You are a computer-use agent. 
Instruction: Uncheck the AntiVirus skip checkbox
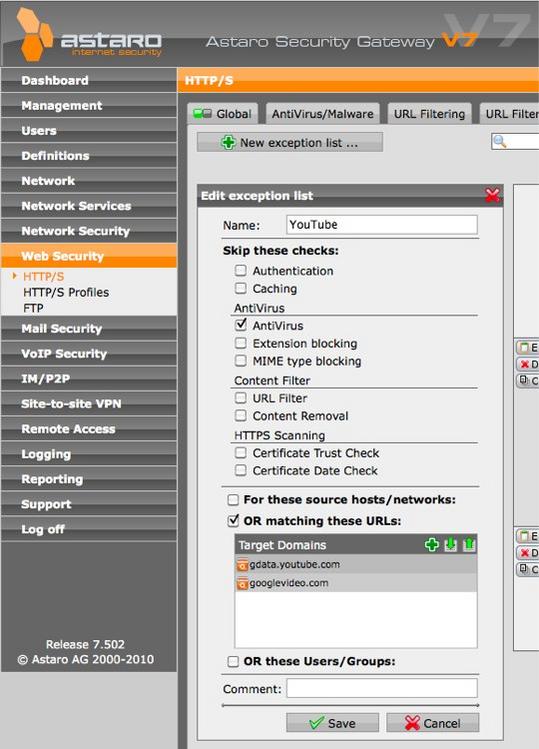click(x=241, y=325)
